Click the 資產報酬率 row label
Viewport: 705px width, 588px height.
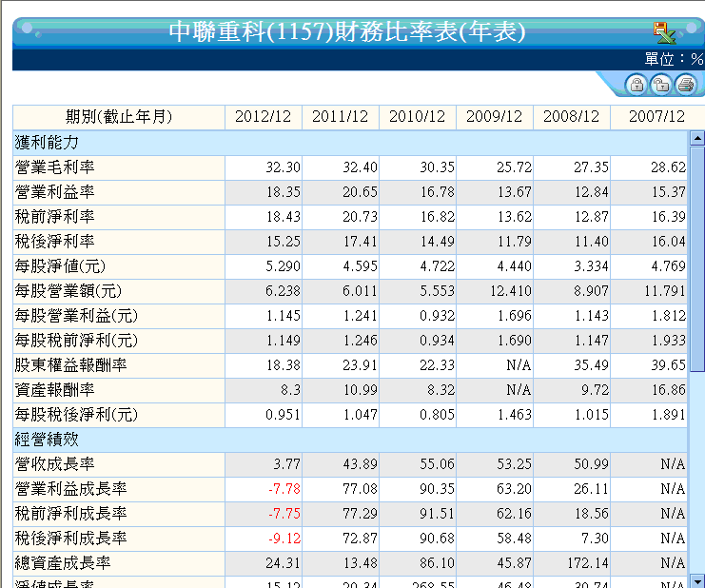point(55,390)
